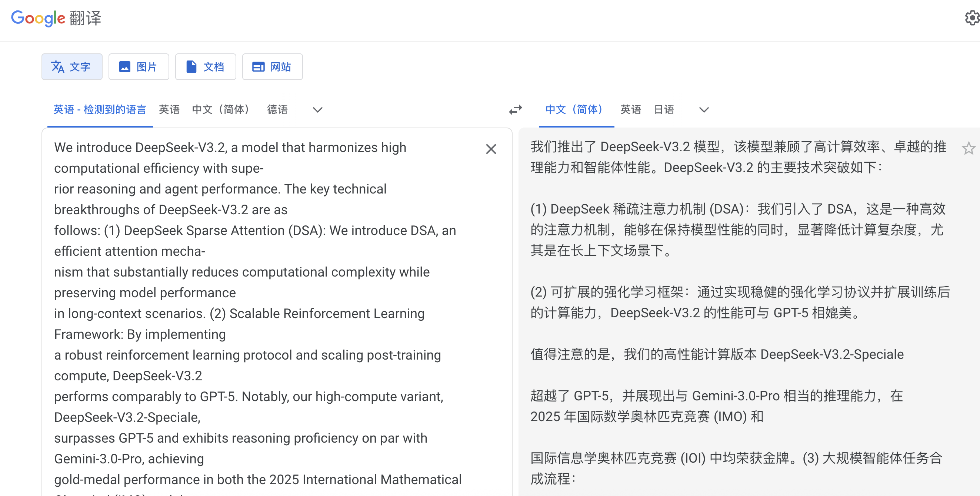
Task: Click the 英语 source language option
Action: (169, 110)
